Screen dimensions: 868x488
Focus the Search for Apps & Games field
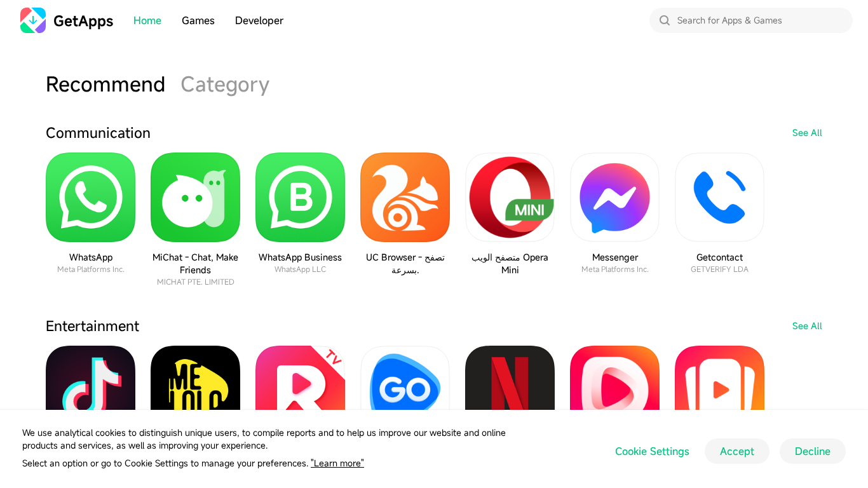tap(751, 20)
